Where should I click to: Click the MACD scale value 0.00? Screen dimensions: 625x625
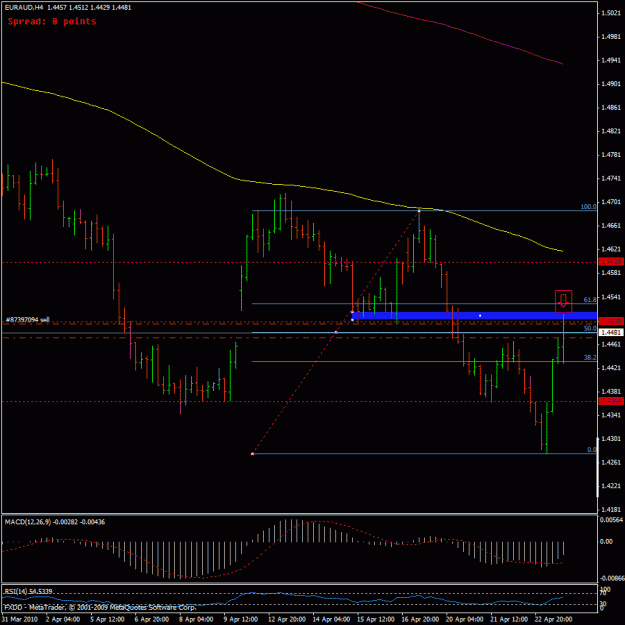606,541
